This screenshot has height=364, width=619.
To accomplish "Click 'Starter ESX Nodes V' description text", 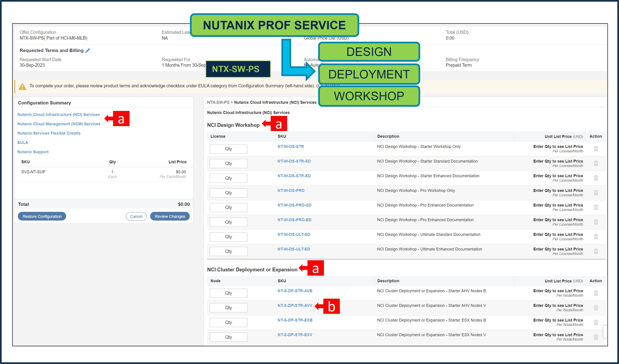I will tap(467, 335).
